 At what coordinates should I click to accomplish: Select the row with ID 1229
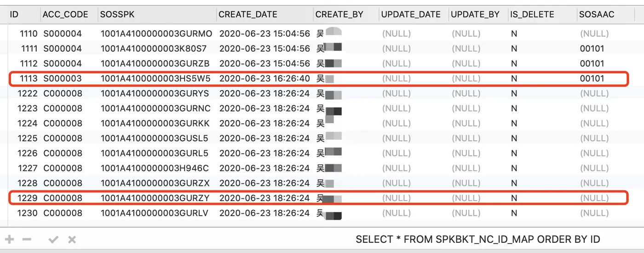tap(319, 198)
